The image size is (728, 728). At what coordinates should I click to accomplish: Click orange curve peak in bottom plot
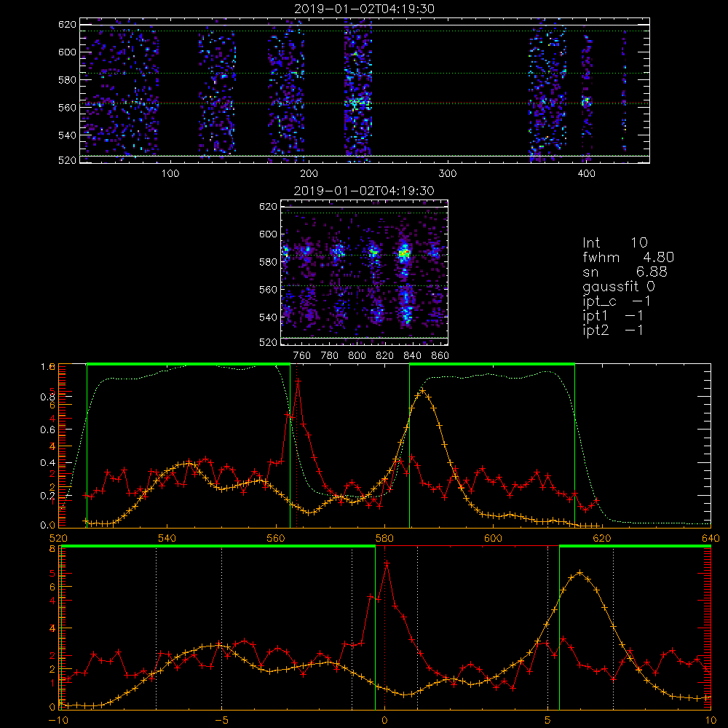pyautogui.click(x=579, y=573)
